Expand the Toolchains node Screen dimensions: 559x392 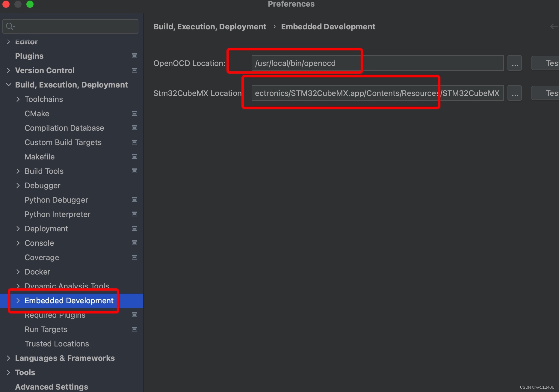tap(18, 99)
